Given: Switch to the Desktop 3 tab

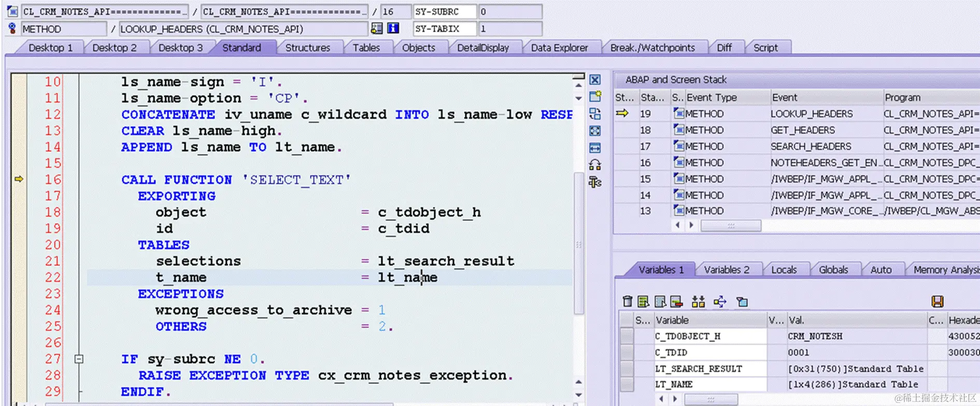Looking at the screenshot, I should click(180, 48).
